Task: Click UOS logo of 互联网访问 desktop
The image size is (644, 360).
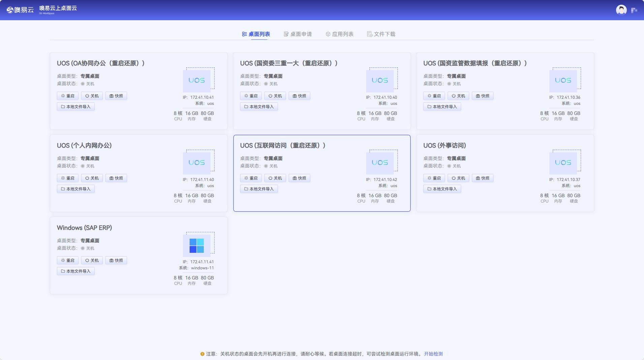Action: [x=380, y=163]
